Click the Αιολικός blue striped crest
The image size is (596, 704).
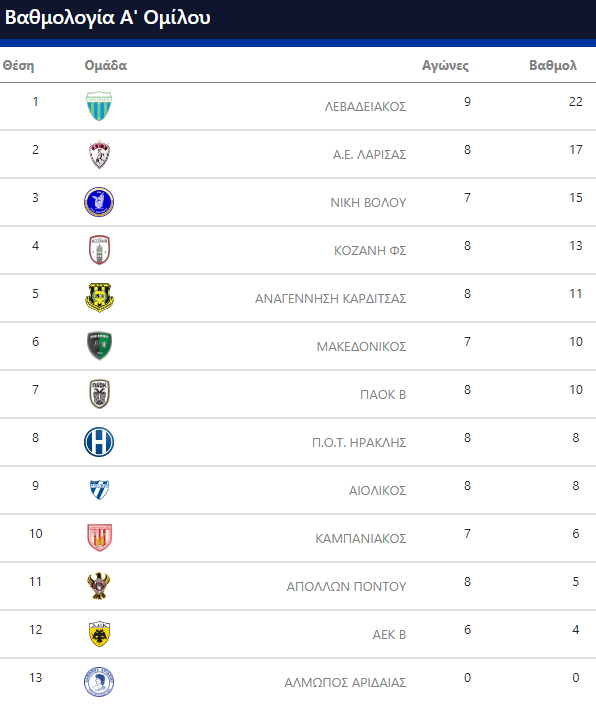coord(99,490)
